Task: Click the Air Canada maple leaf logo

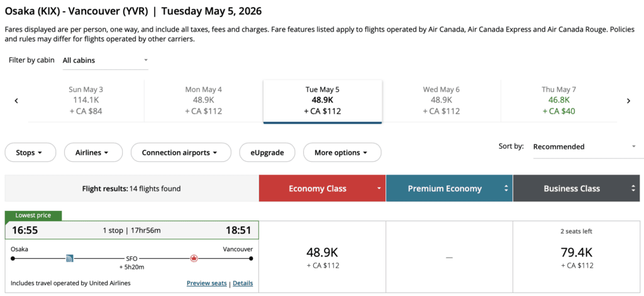Action: [194, 258]
